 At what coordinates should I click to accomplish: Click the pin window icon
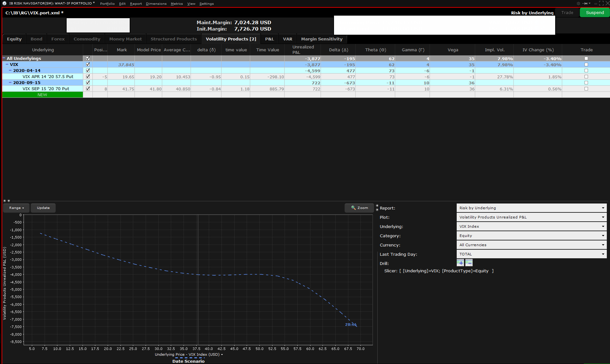[585, 4]
